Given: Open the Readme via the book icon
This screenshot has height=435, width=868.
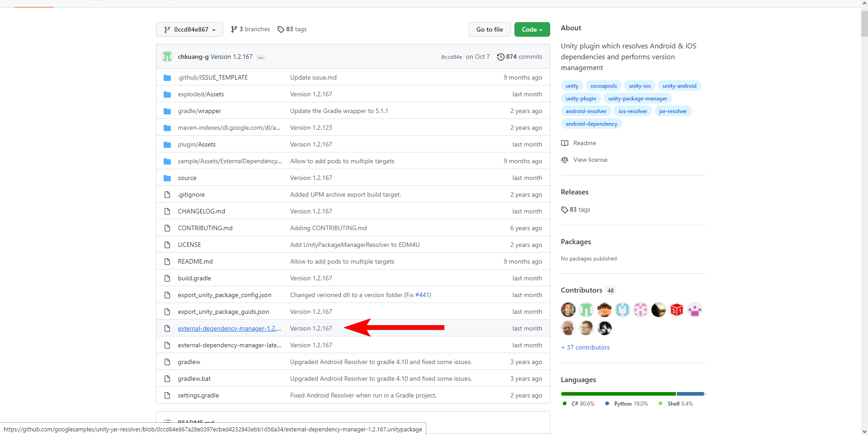Looking at the screenshot, I should (x=564, y=143).
